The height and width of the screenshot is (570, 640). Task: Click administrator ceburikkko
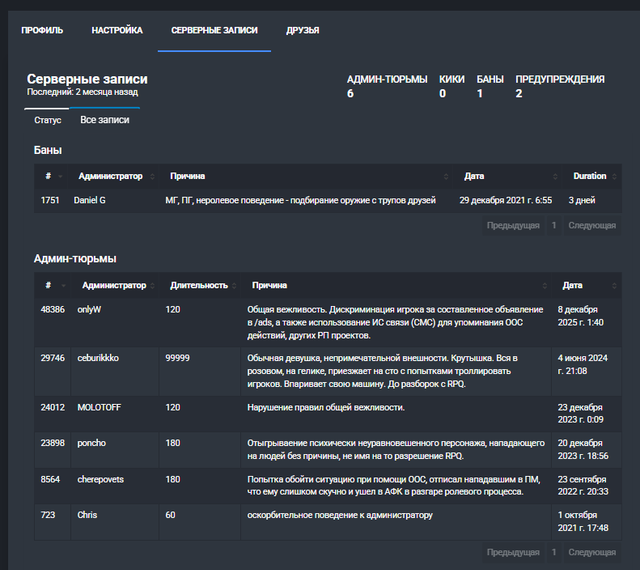coord(98,358)
